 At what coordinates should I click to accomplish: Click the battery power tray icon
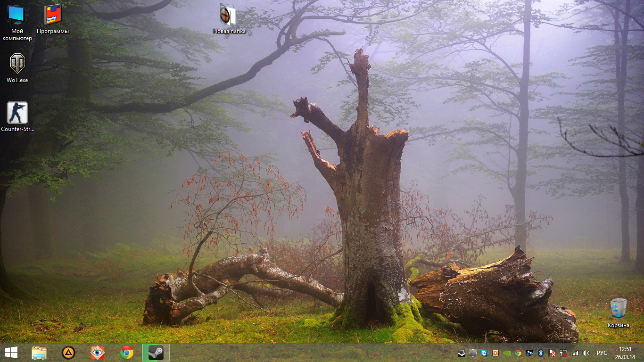pos(563,353)
